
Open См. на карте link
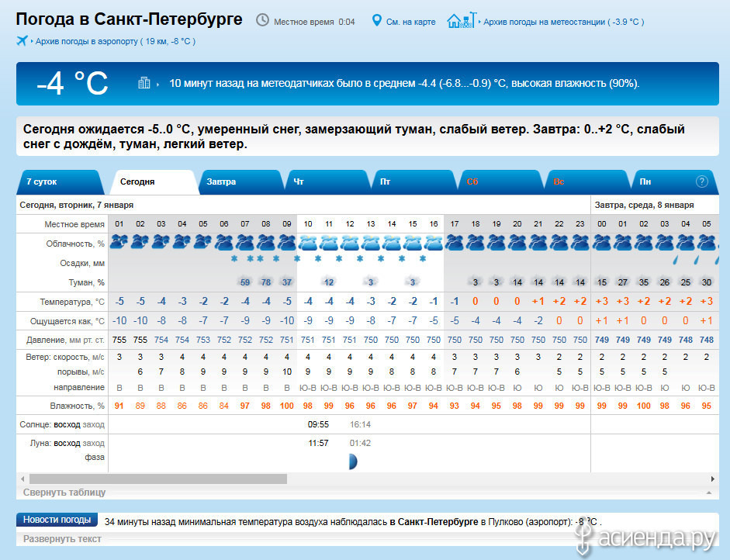pyautogui.click(x=410, y=22)
